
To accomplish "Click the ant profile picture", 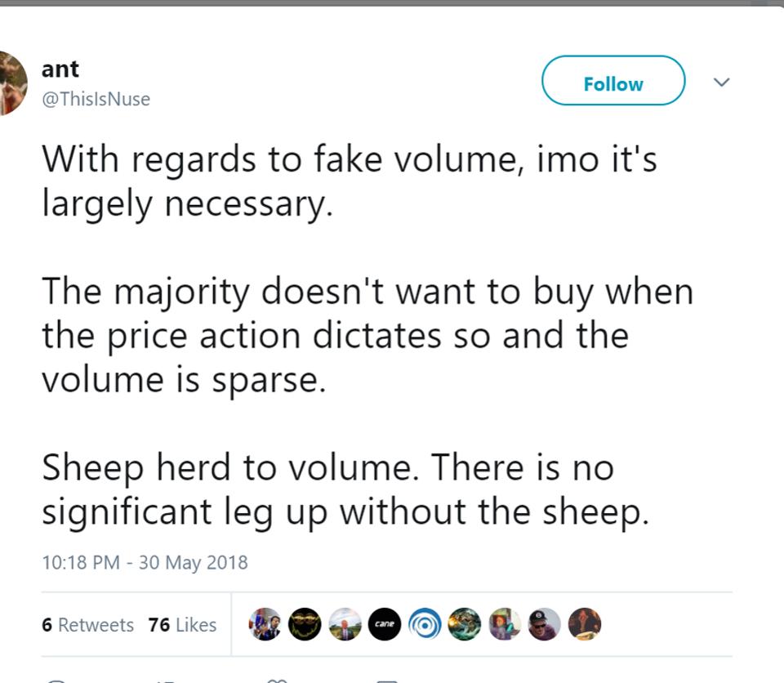I will click(11, 83).
